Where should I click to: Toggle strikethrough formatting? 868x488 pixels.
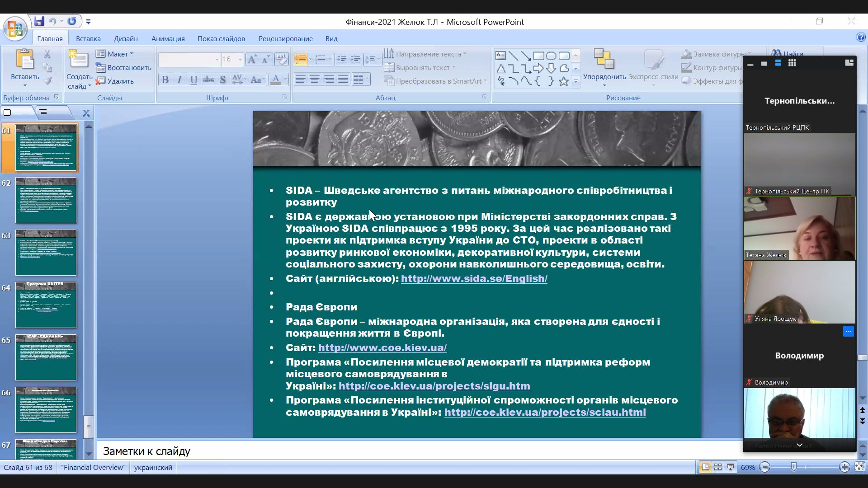pos(208,80)
